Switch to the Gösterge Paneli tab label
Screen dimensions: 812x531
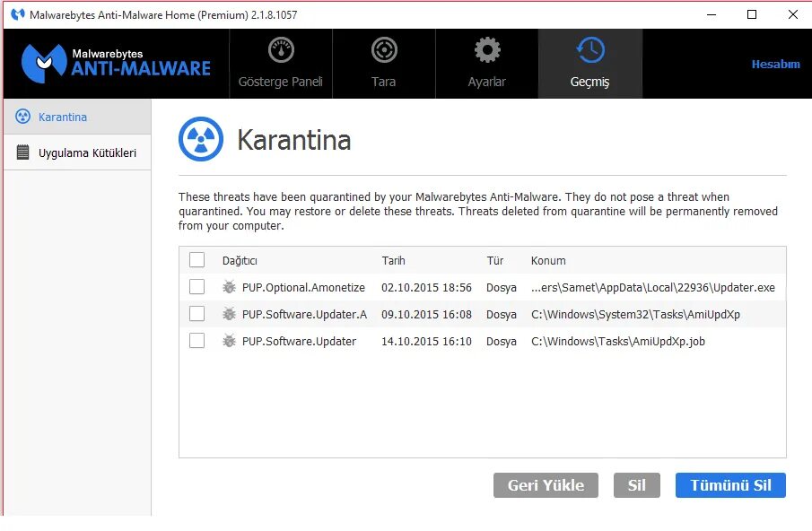pyautogui.click(x=281, y=82)
